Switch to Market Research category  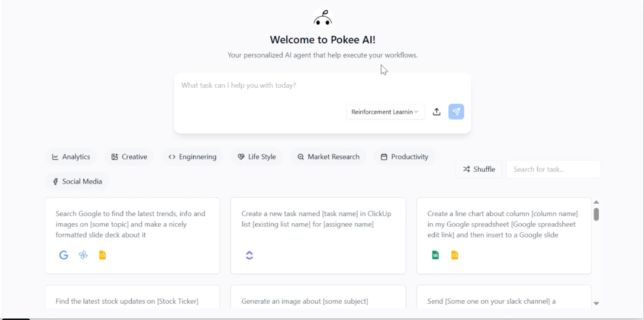coord(328,157)
